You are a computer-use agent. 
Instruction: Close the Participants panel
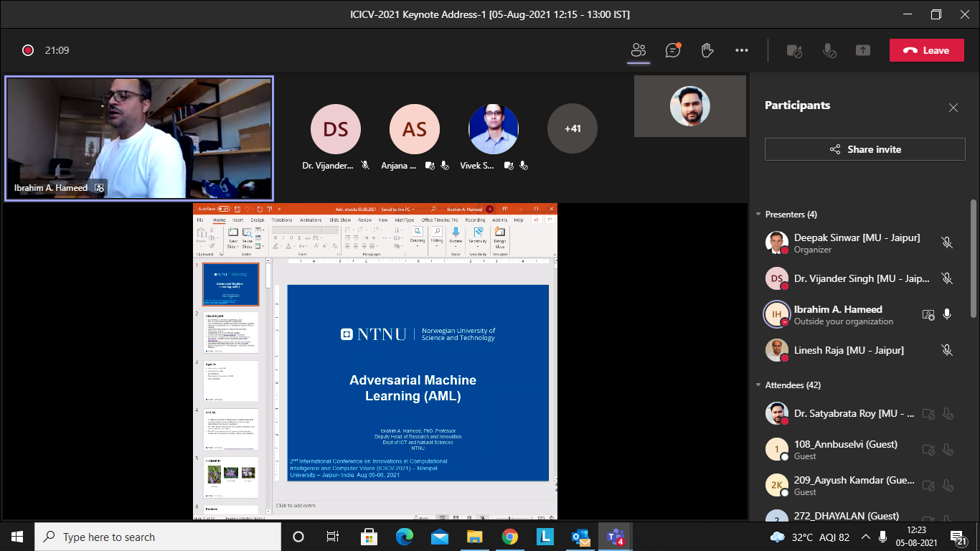tap(953, 108)
